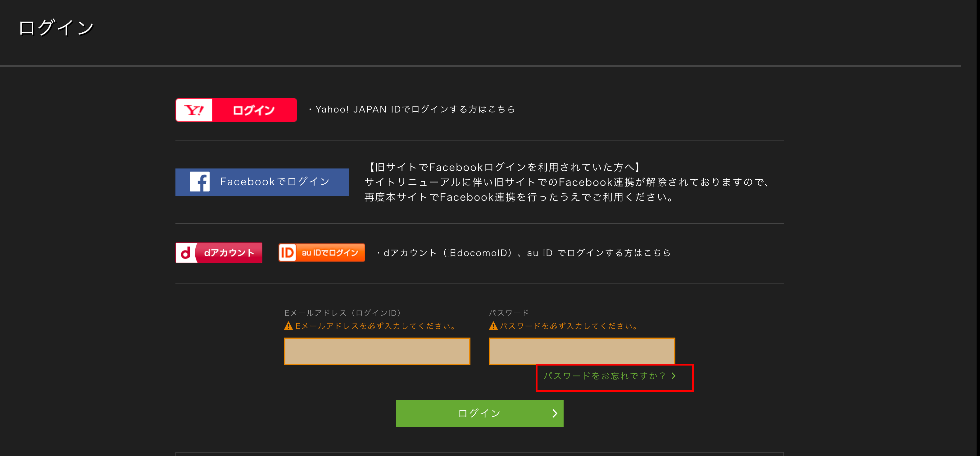The height and width of the screenshot is (456, 980).
Task: Click the 'Eメールアドレス（ログインID）' field label
Action: (343, 313)
